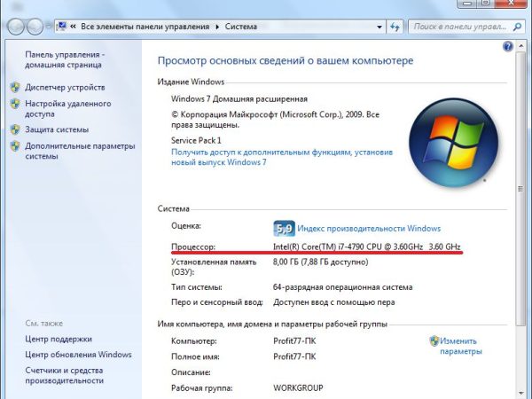
Task: Click the shield icon beside Защита системы
Action: coord(14,129)
